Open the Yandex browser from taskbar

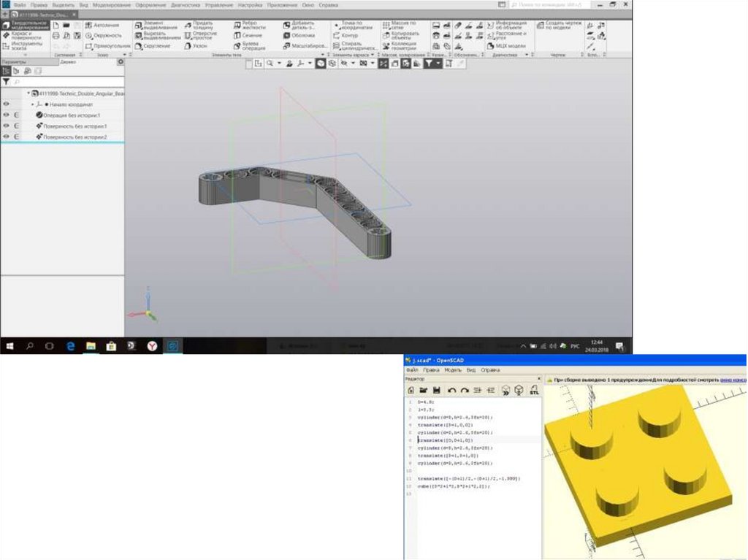tap(152, 345)
